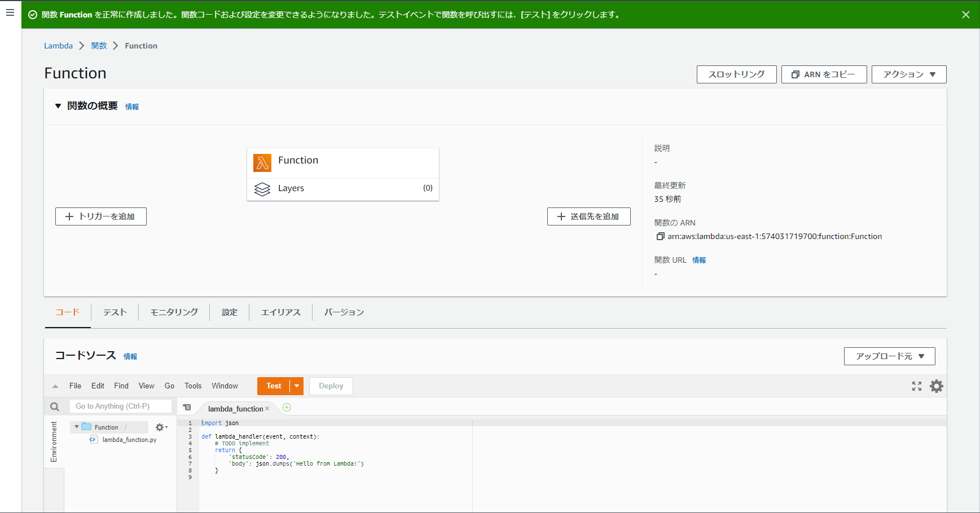The width and height of the screenshot is (980, 513).
Task: Switch to the 設定 tab
Action: 230,312
